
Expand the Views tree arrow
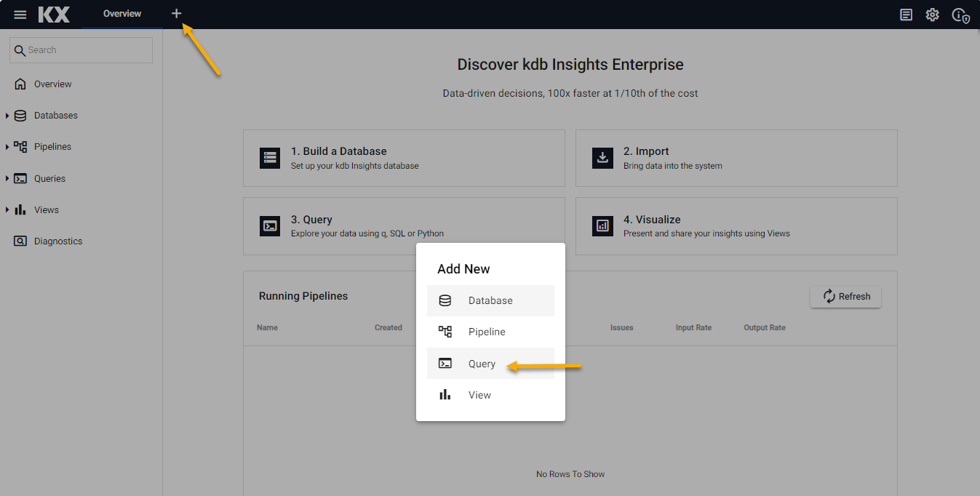tap(7, 210)
